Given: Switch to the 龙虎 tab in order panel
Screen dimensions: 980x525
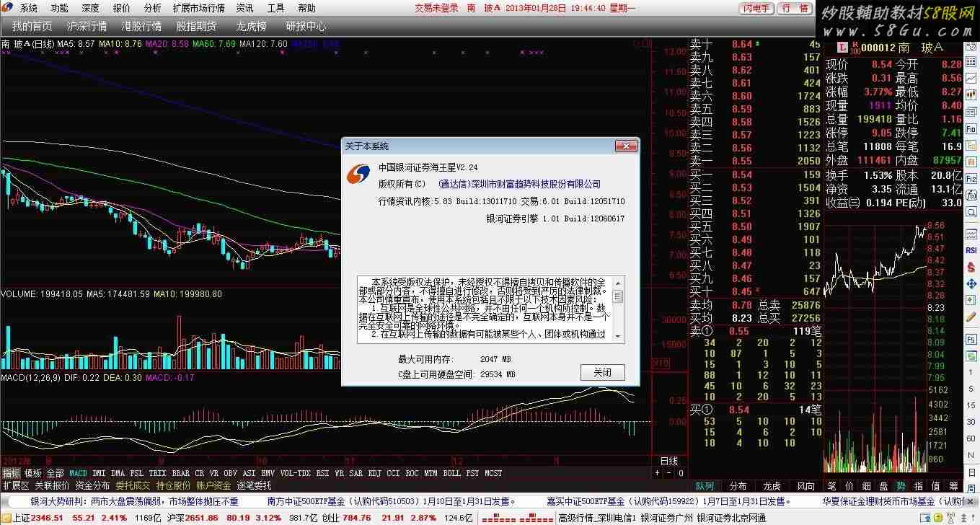Looking at the screenshot, I should pos(772,486).
